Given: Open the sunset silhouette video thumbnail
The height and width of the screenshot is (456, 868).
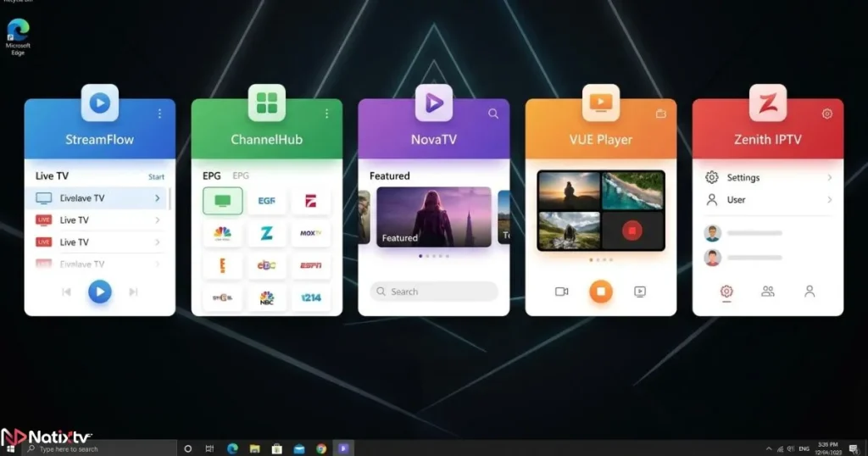Looking at the screenshot, I should coord(569,191).
